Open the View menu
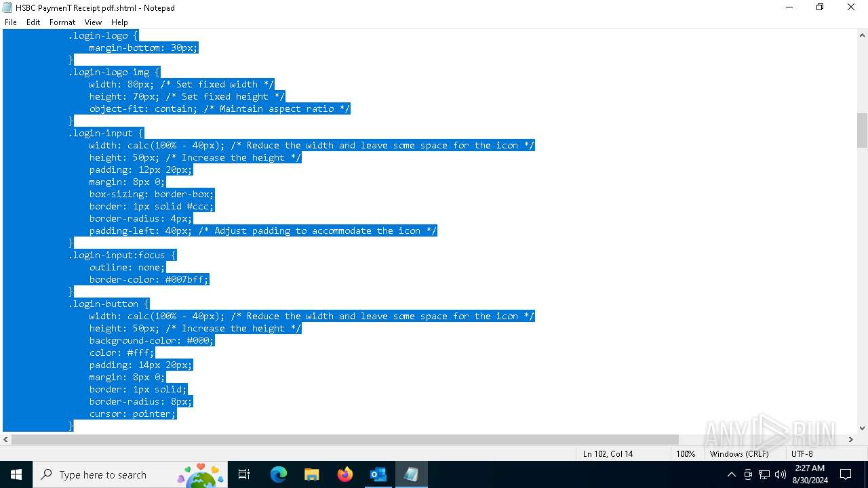This screenshot has height=488, width=868. click(x=93, y=22)
